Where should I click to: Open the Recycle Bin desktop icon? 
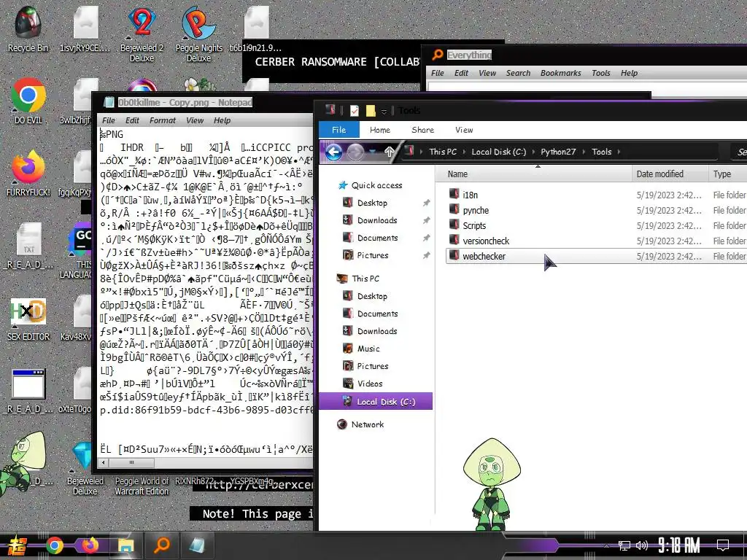(x=28, y=29)
